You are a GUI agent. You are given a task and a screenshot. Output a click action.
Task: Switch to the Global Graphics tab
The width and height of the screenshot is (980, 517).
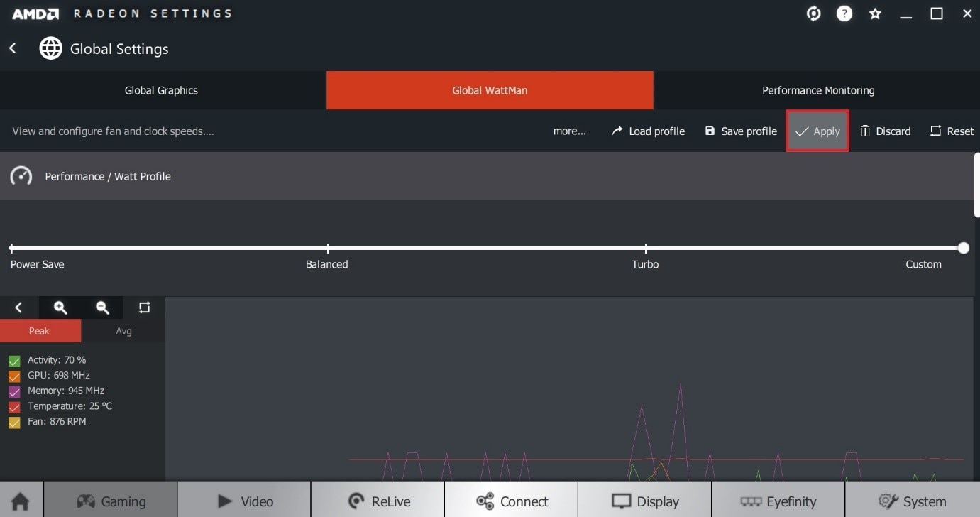click(x=163, y=90)
